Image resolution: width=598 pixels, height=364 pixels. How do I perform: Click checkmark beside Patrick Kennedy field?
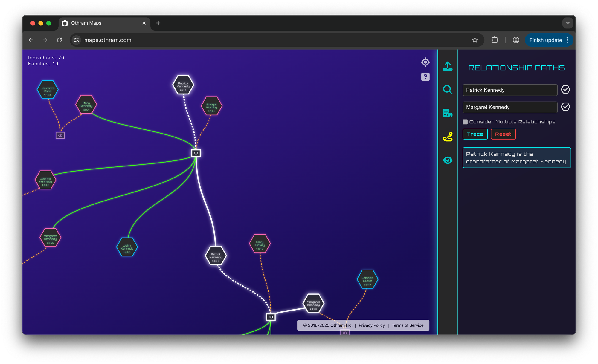(x=565, y=90)
